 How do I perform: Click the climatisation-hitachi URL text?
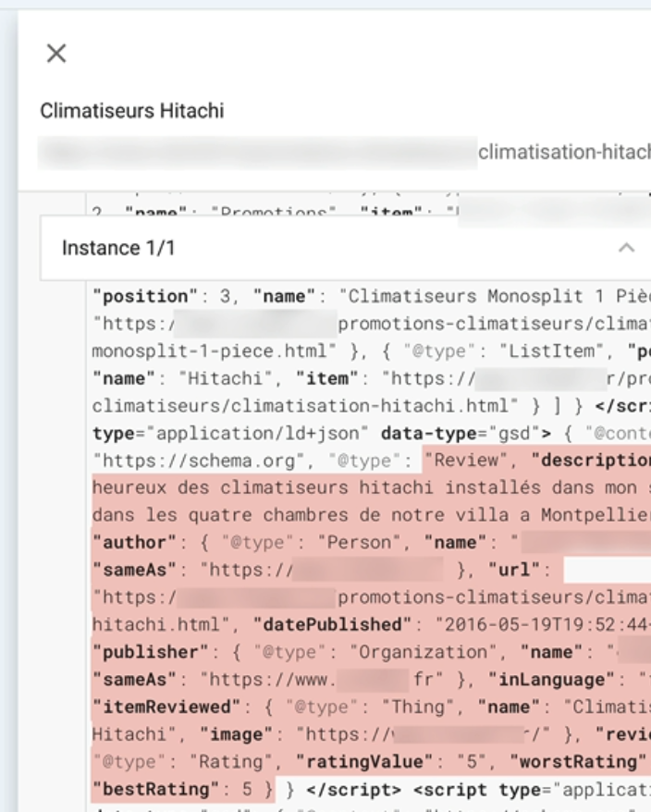click(564, 153)
